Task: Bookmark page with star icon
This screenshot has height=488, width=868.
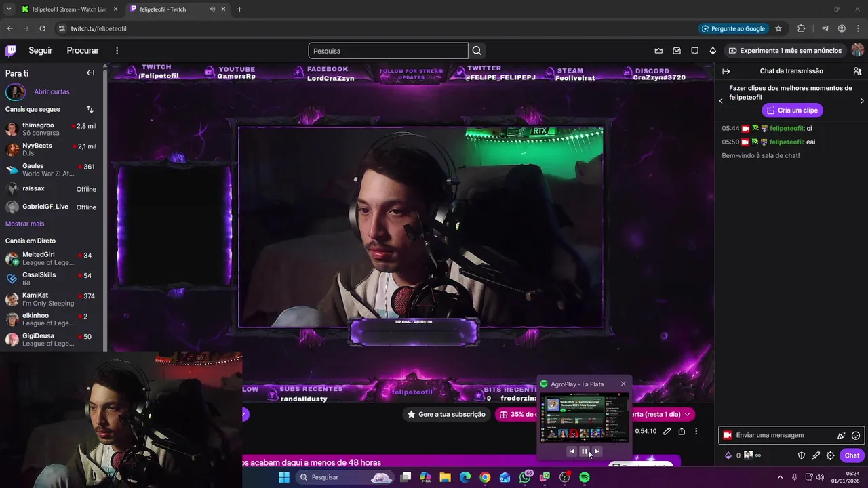Action: point(778,28)
